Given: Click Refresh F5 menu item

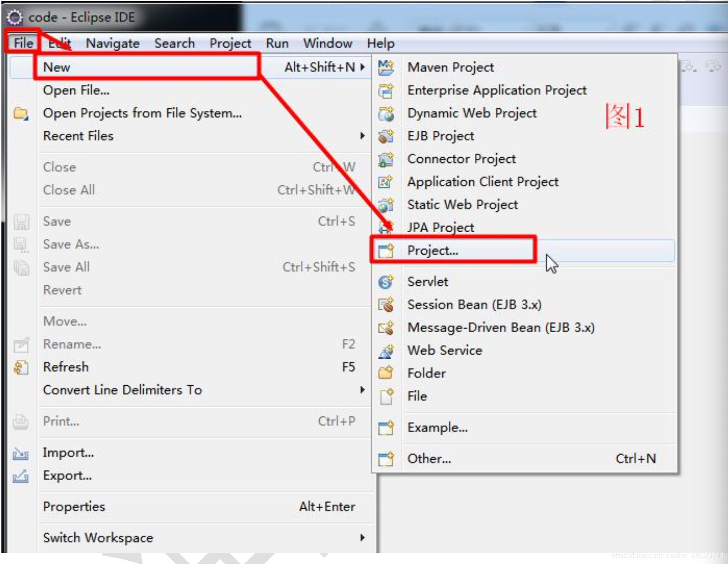Looking at the screenshot, I should (x=191, y=367).
